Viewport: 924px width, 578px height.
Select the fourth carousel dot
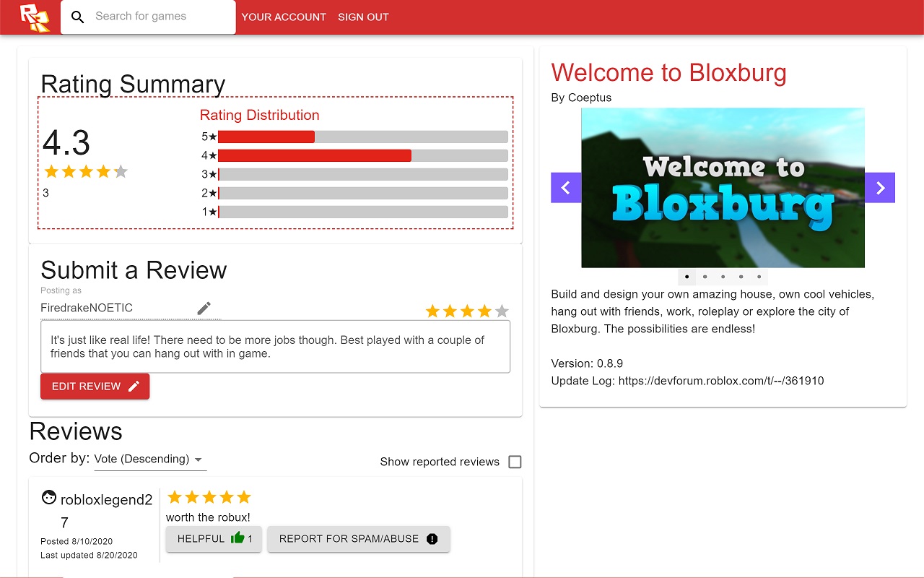coord(741,277)
